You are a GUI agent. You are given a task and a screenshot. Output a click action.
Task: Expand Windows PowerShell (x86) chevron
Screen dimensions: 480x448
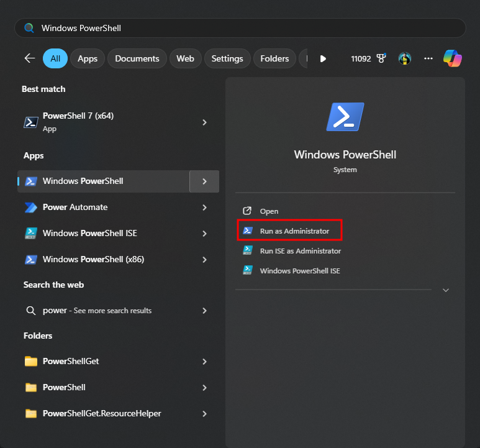204,260
